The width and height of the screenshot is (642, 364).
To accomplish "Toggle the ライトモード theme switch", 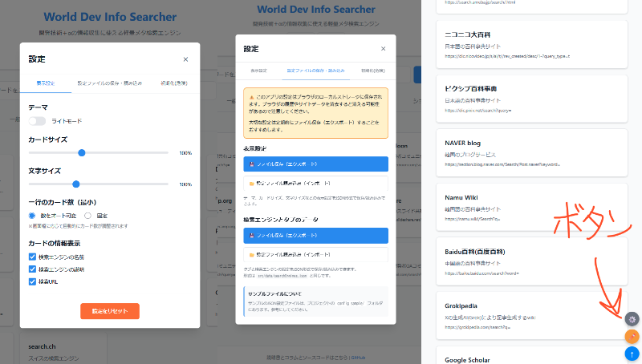I will (x=37, y=121).
